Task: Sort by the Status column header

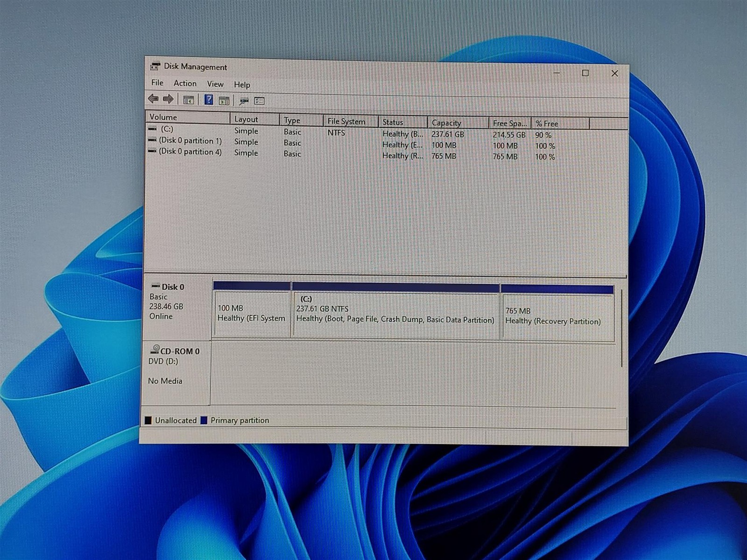Action: (403, 122)
